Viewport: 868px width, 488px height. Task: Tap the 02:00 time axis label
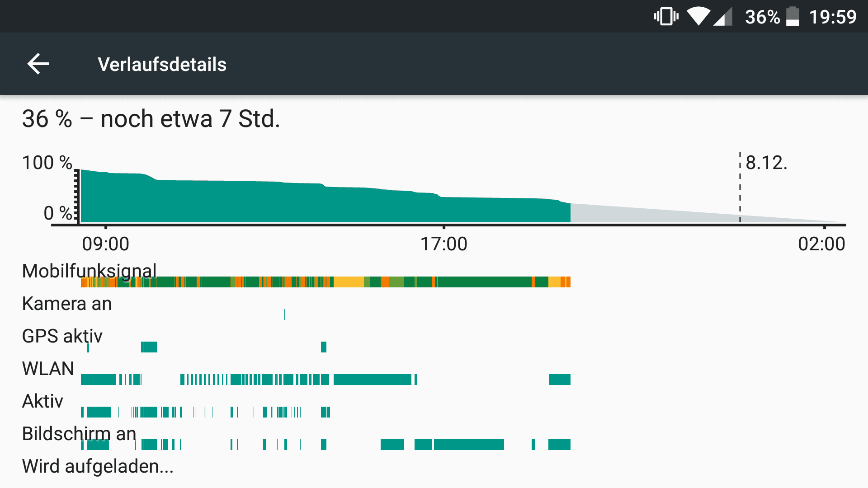pyautogui.click(x=821, y=244)
